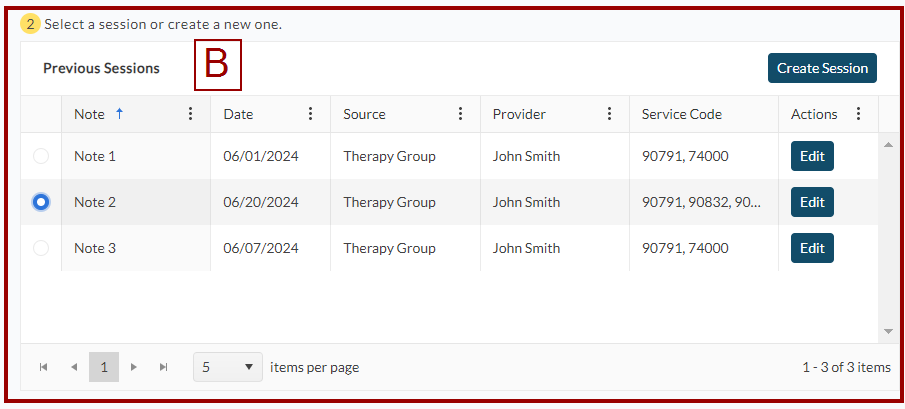Sort by the Service Code column header
The height and width of the screenshot is (409, 905).
(682, 114)
